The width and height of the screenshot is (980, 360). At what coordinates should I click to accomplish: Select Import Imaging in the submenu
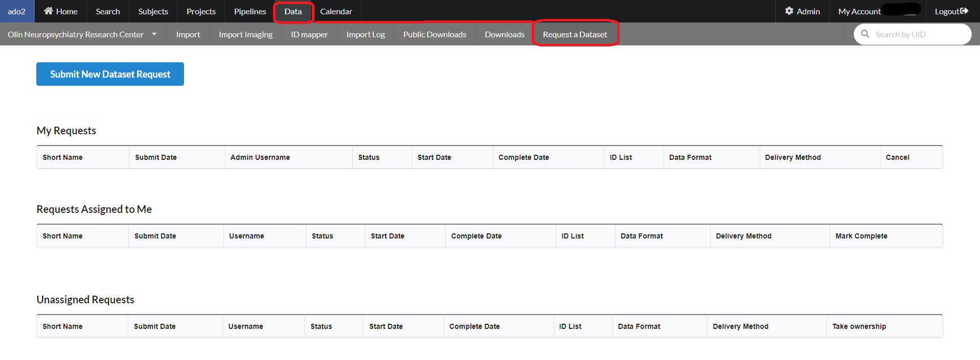click(245, 34)
